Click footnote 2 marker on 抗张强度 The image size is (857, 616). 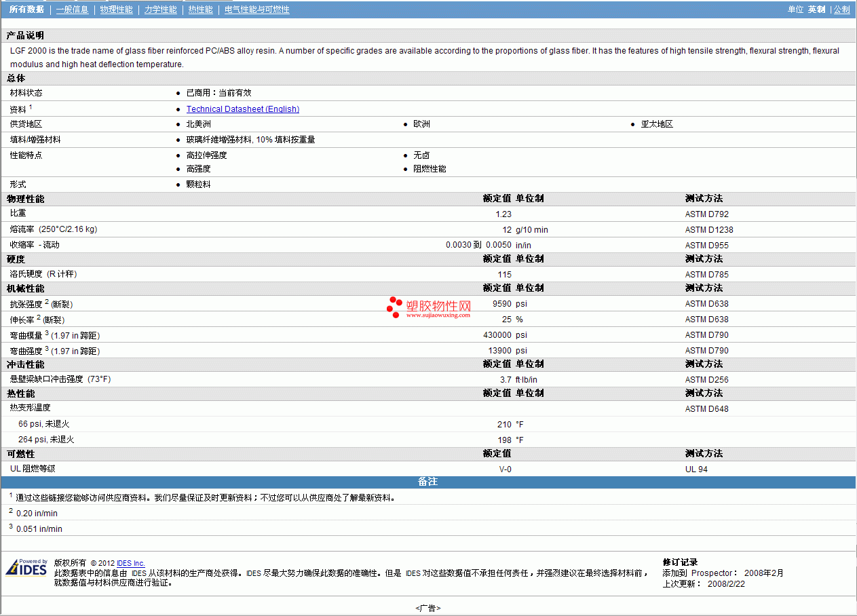pyautogui.click(x=47, y=301)
